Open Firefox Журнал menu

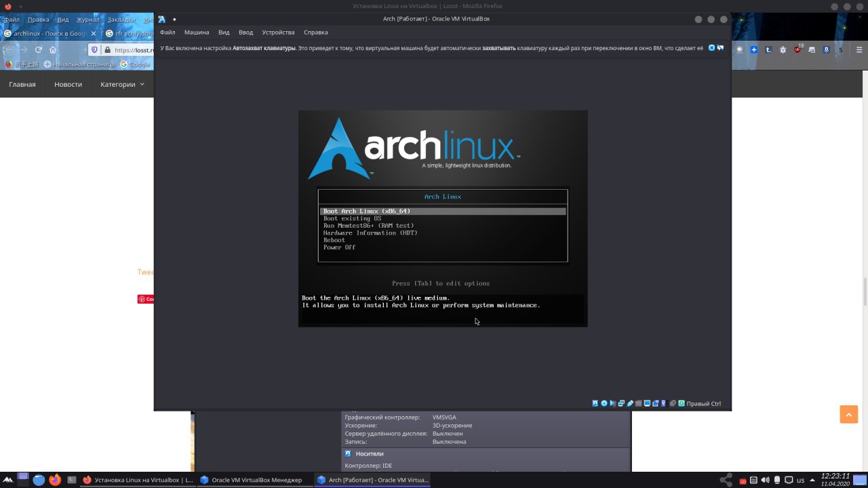(x=88, y=20)
